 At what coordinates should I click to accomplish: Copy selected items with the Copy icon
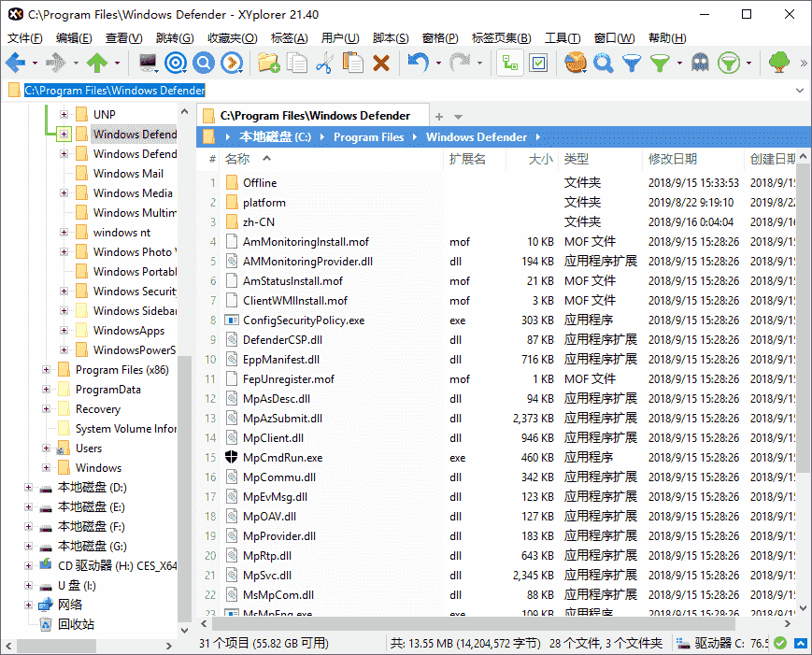pyautogui.click(x=297, y=64)
